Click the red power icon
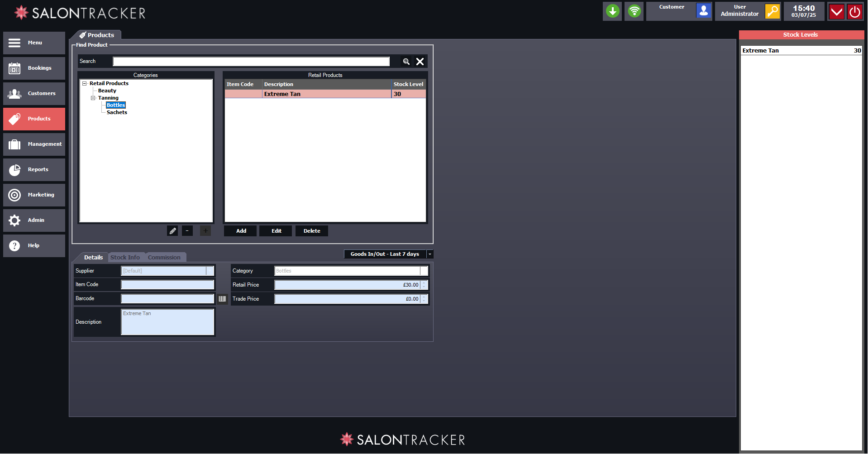The height and width of the screenshot is (455, 868). coord(854,11)
